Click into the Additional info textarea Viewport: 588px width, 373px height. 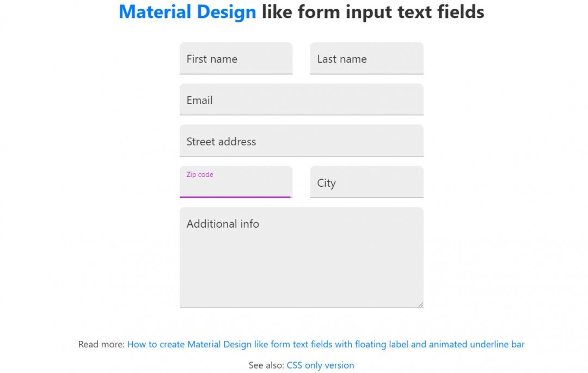click(x=302, y=258)
